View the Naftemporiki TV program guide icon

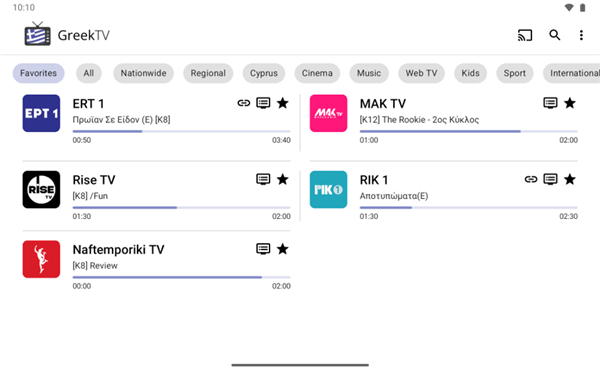(263, 249)
